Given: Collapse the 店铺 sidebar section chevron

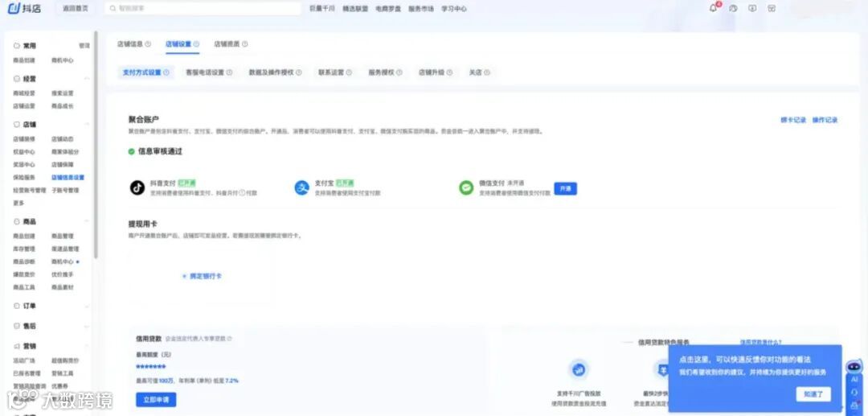Looking at the screenshot, I should [x=87, y=125].
